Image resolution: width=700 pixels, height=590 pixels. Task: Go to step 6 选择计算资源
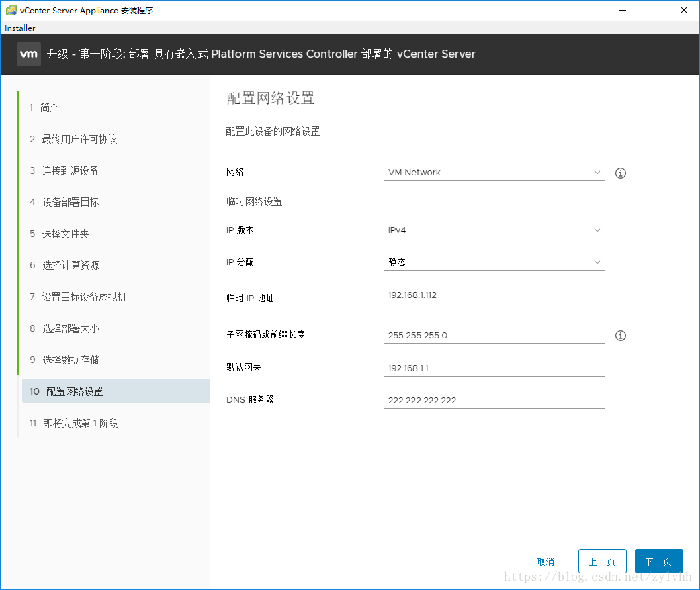(x=64, y=265)
